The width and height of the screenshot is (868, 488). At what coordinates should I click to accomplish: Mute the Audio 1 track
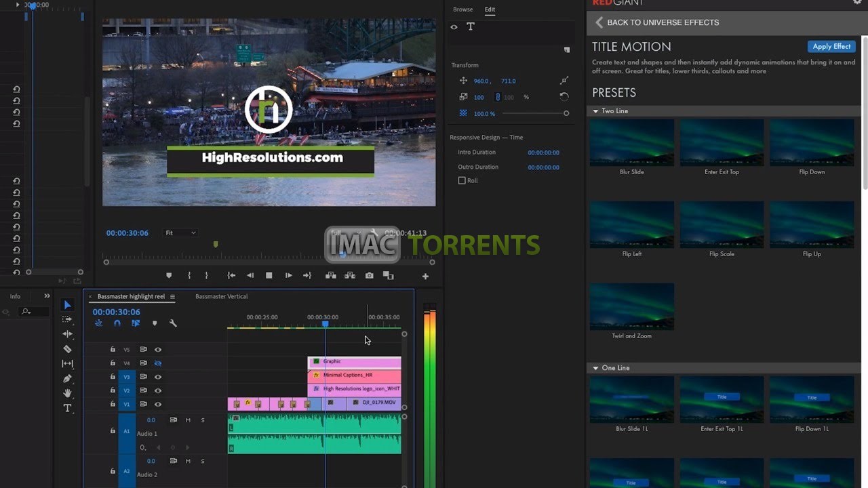point(188,420)
